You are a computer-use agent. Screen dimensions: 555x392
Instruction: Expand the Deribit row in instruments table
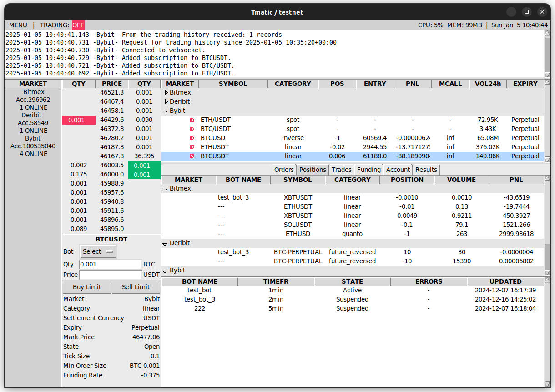166,102
